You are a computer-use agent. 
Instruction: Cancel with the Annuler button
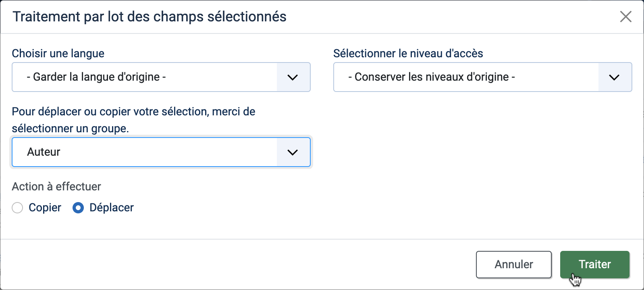click(x=514, y=265)
